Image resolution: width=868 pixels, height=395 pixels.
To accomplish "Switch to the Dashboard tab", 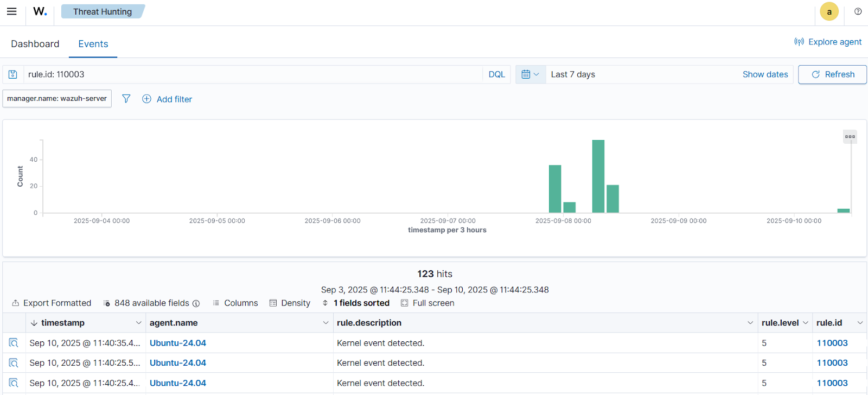I will pos(35,44).
